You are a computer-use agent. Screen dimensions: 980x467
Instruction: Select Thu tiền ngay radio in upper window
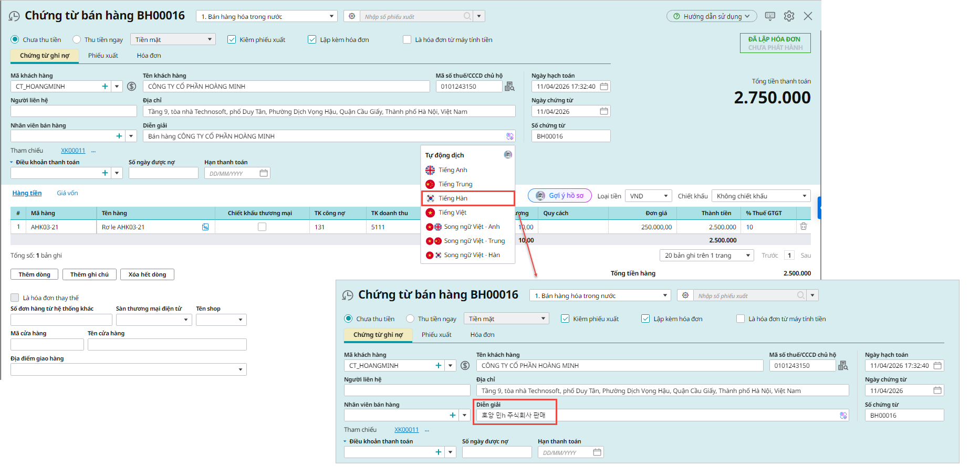[x=77, y=39]
